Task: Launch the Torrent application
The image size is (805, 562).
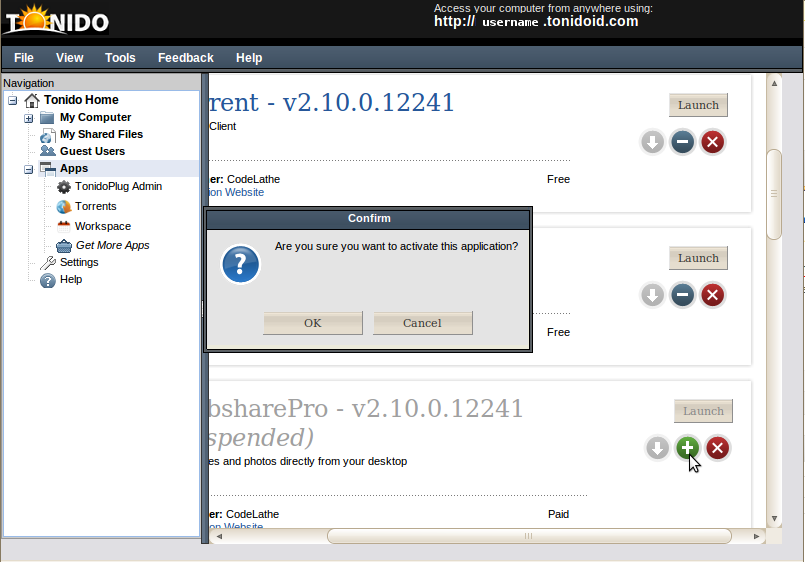Action: tap(698, 105)
